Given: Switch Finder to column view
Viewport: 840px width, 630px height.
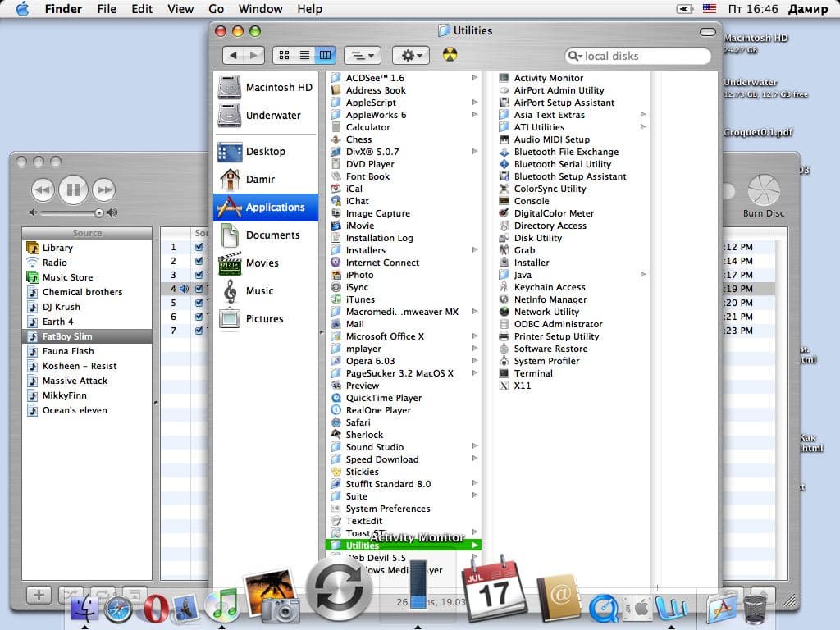Looking at the screenshot, I should (325, 55).
